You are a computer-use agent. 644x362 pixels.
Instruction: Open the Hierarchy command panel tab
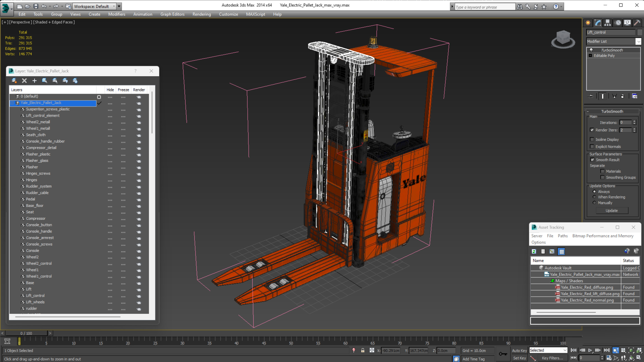(607, 23)
